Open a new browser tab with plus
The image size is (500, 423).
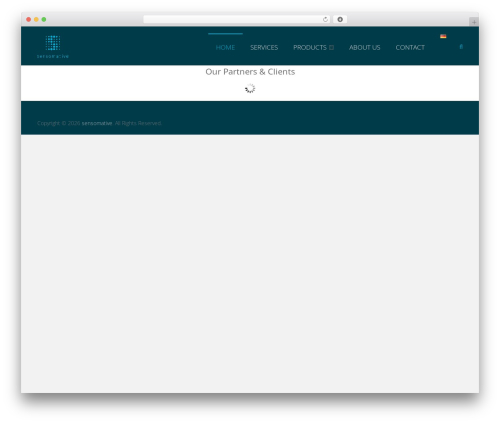coord(474,22)
